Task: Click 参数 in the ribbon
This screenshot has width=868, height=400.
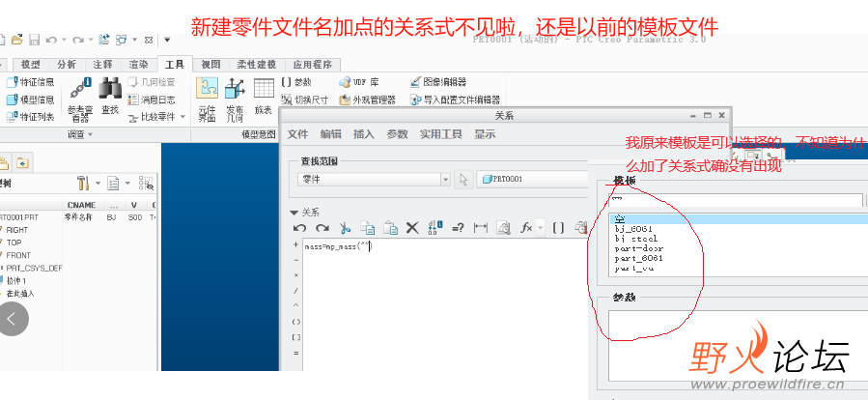Action: tap(296, 82)
